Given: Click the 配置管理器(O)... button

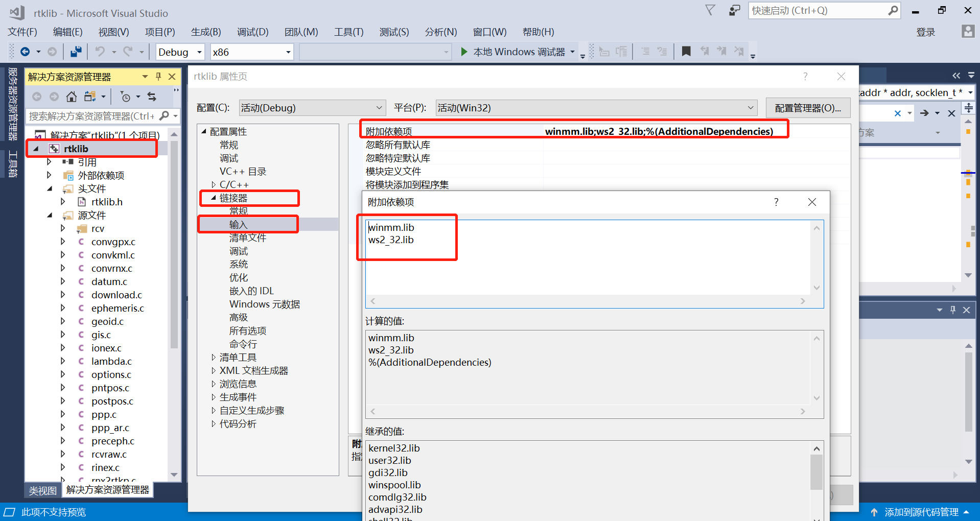Looking at the screenshot, I should [808, 108].
